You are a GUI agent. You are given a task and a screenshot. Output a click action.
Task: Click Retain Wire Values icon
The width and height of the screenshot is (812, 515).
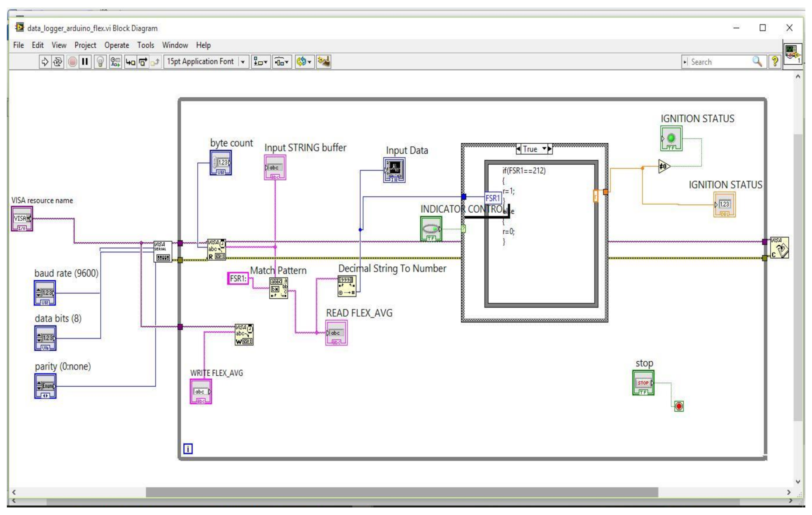coord(116,62)
